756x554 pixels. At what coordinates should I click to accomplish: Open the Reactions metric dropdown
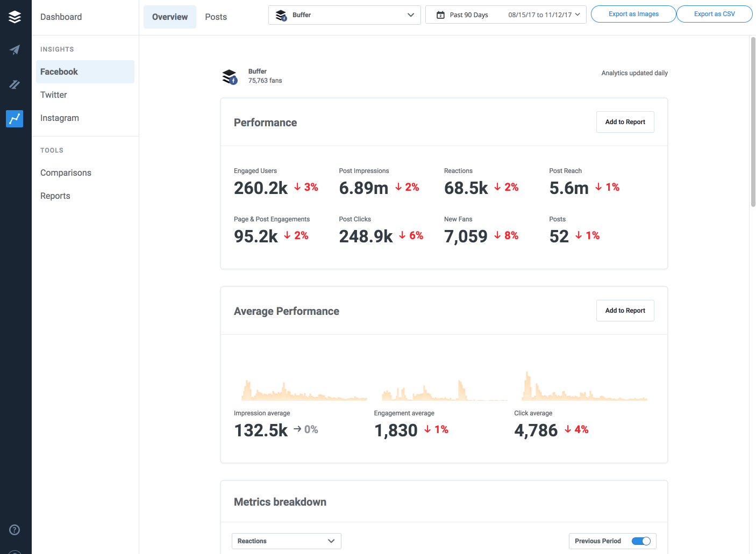pos(286,541)
